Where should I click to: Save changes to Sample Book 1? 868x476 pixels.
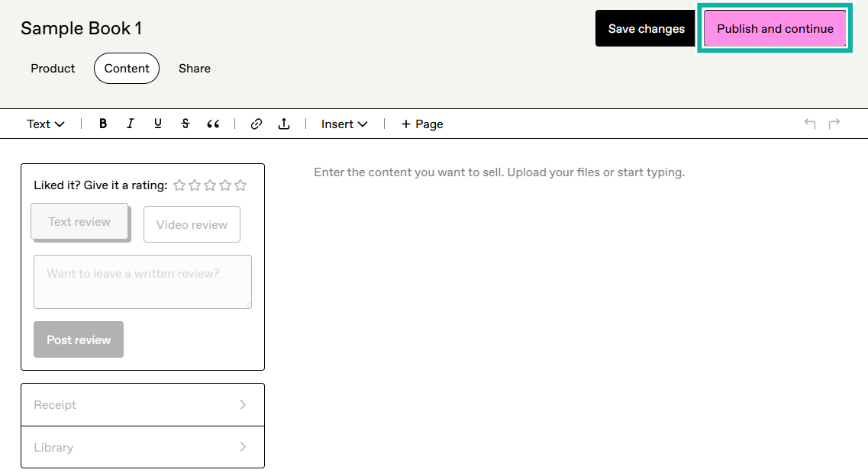pyautogui.click(x=645, y=28)
